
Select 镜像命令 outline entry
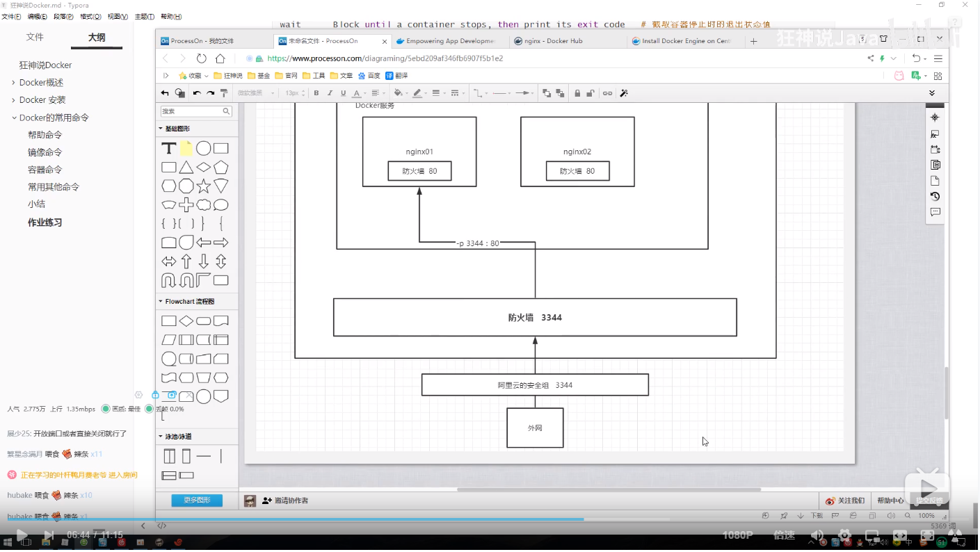pos(45,152)
